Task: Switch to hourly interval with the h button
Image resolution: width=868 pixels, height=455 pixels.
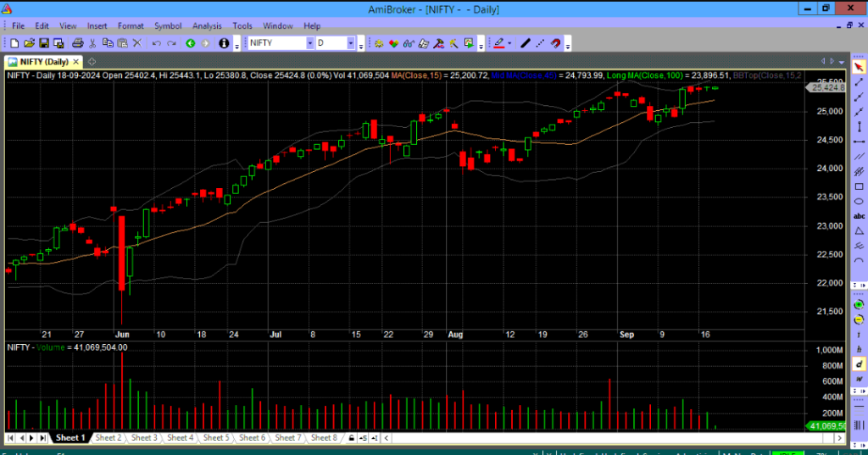Action: point(860,349)
